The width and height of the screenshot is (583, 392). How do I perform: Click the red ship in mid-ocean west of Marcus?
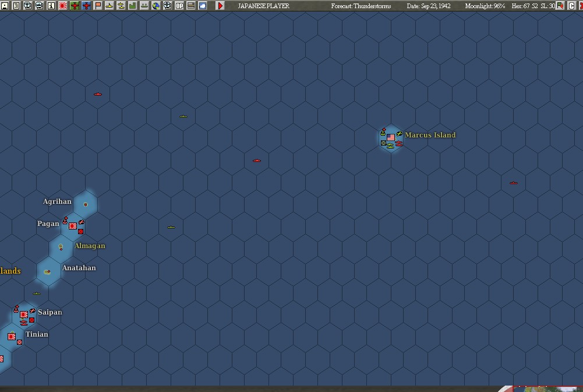coord(256,161)
